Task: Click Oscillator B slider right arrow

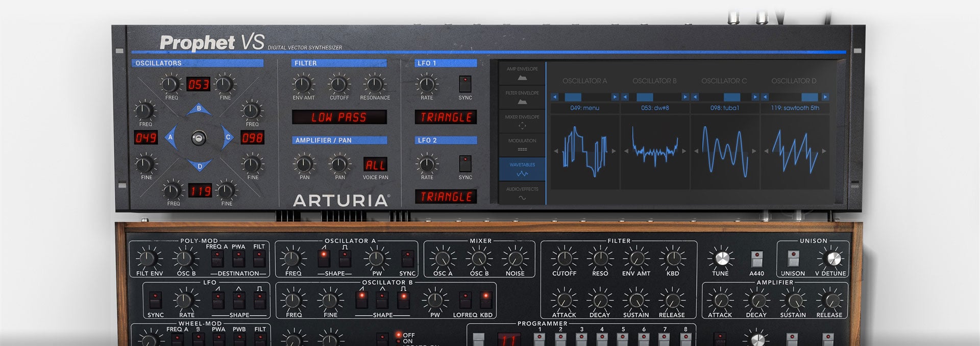Action: pos(685,97)
